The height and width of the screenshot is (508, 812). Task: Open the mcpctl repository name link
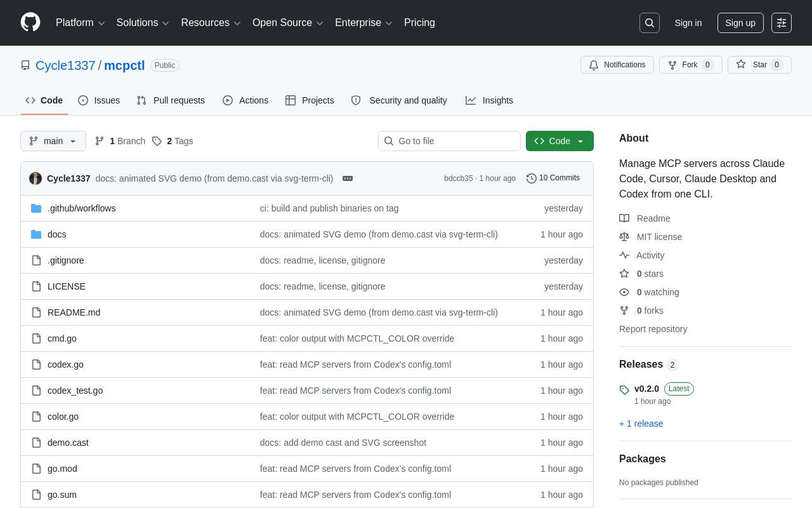124,65
